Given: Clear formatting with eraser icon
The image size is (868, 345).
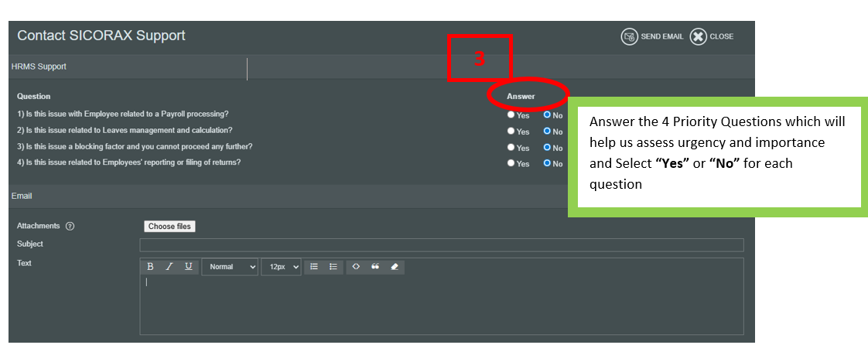Looking at the screenshot, I should (394, 267).
